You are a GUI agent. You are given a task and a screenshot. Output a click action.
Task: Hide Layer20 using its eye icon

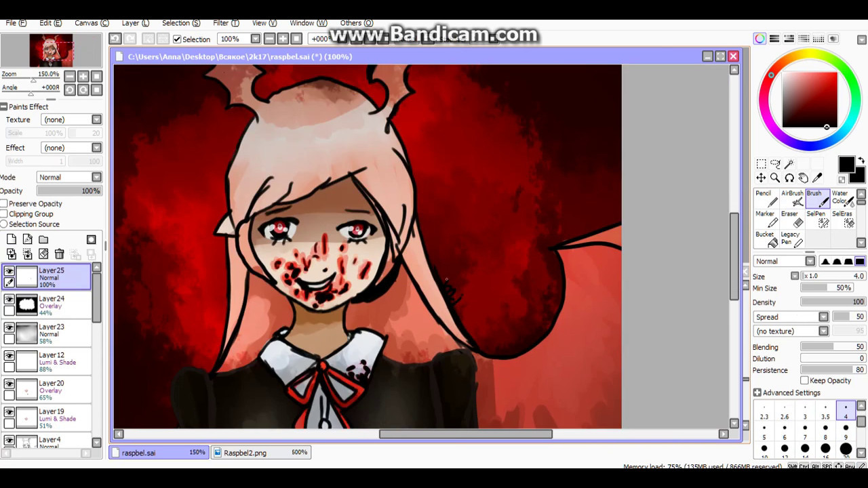[x=9, y=384]
